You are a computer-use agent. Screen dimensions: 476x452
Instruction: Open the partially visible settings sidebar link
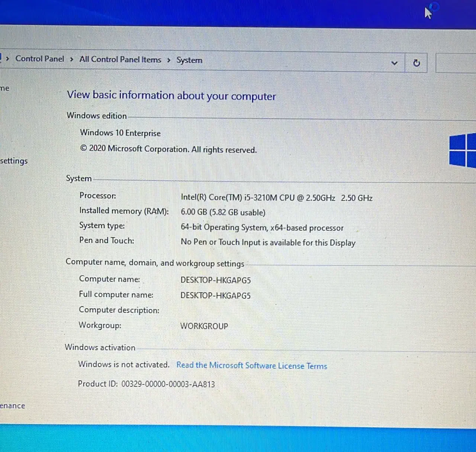pos(14,161)
